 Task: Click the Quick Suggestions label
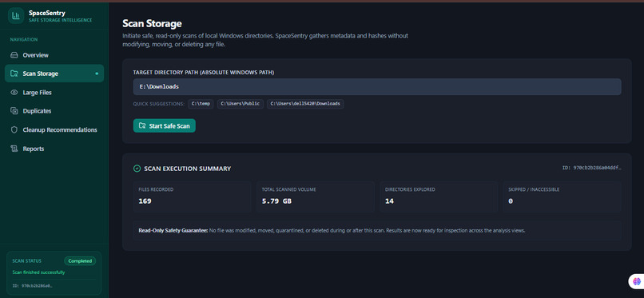pyautogui.click(x=158, y=104)
